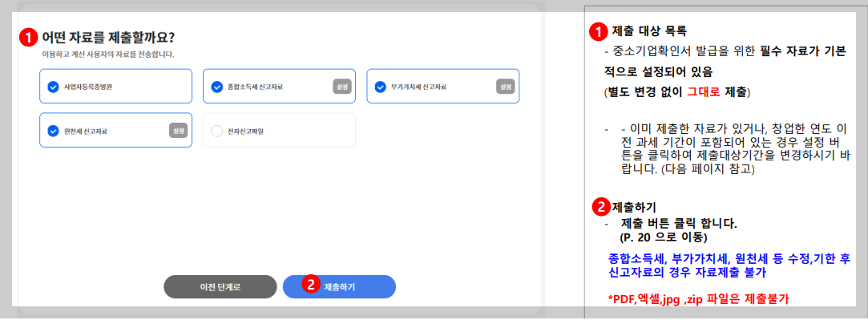This screenshot has width=868, height=320.
Task: Click the text (P. 20 으로 이동)
Action: (x=663, y=237)
